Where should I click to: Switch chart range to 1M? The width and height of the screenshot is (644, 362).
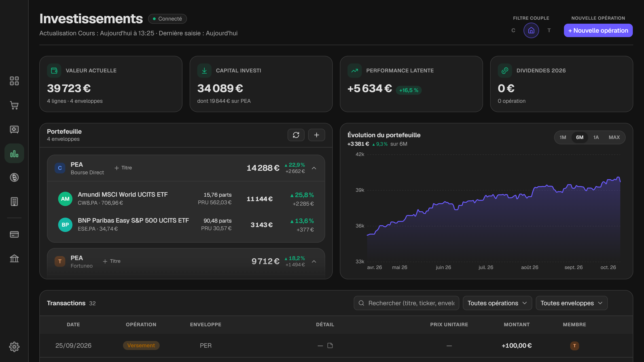pos(563,137)
